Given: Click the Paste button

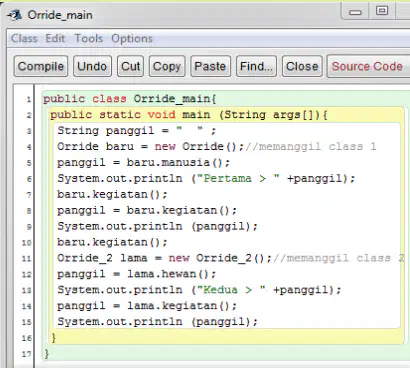Looking at the screenshot, I should point(210,66).
